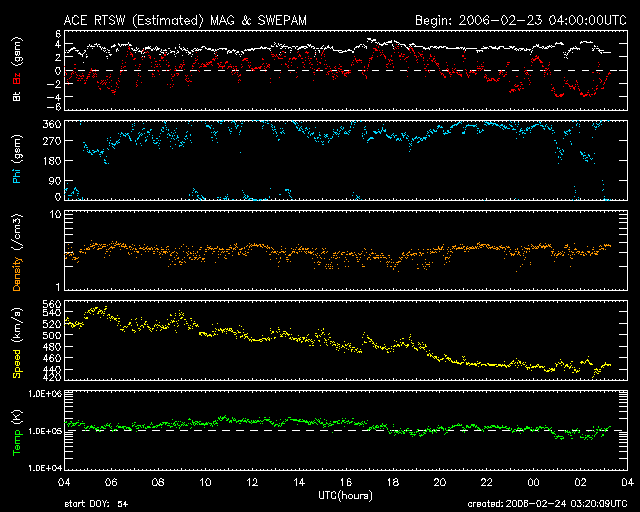Image resolution: width=640 pixels, height=512 pixels.
Task: Click the '06' hour tick label
Action: 111,482
